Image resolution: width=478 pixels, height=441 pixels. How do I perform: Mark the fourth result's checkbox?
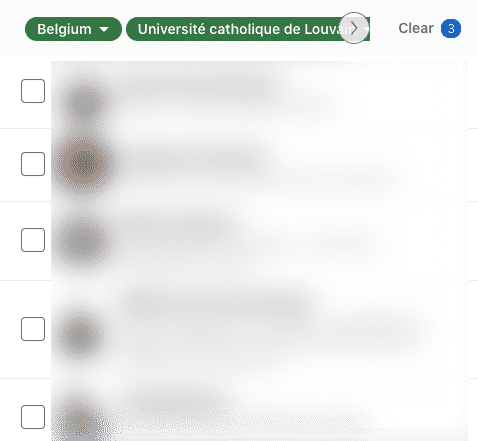(x=33, y=329)
